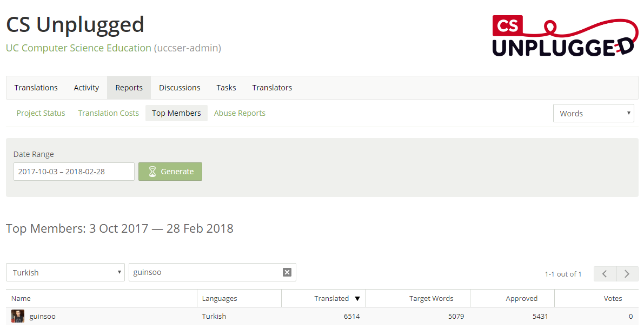Click the Generate report button

pos(170,172)
